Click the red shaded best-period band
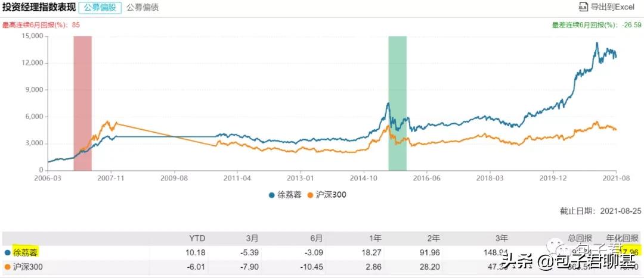This screenshot has width=644, height=278. click(82, 101)
